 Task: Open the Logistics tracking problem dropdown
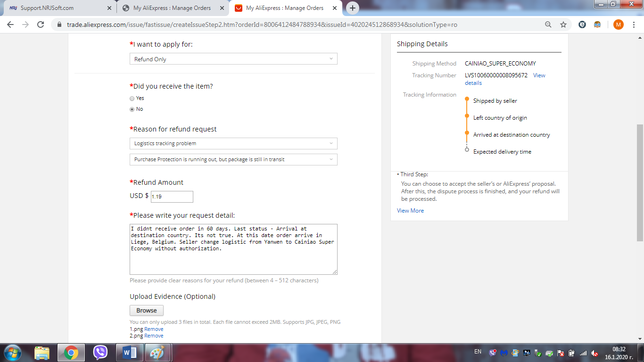point(233,143)
